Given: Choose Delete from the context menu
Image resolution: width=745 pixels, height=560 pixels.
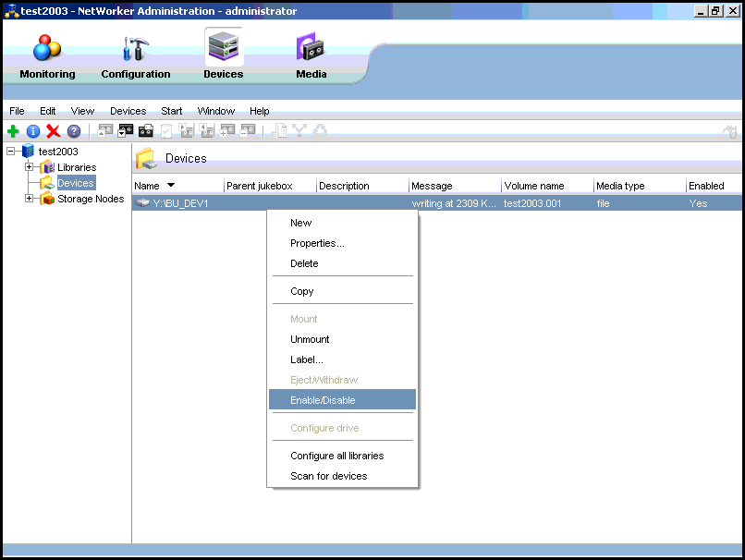Looking at the screenshot, I should click(342, 263).
